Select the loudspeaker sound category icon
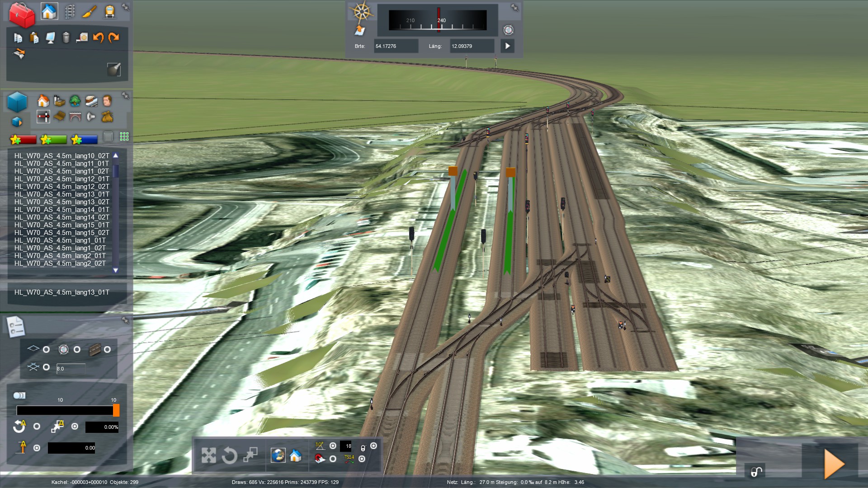Image resolution: width=868 pixels, height=488 pixels. (x=91, y=117)
